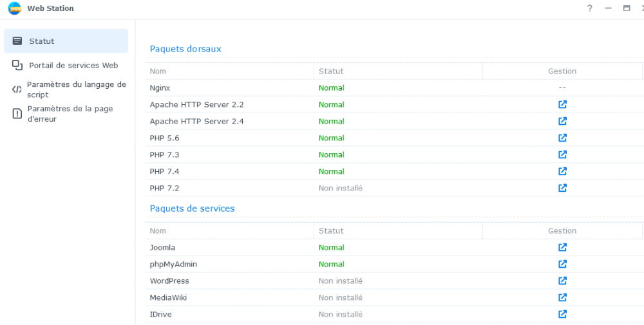Click the Statut sidebar icon
This screenshot has height=325, width=644.
(x=17, y=41)
